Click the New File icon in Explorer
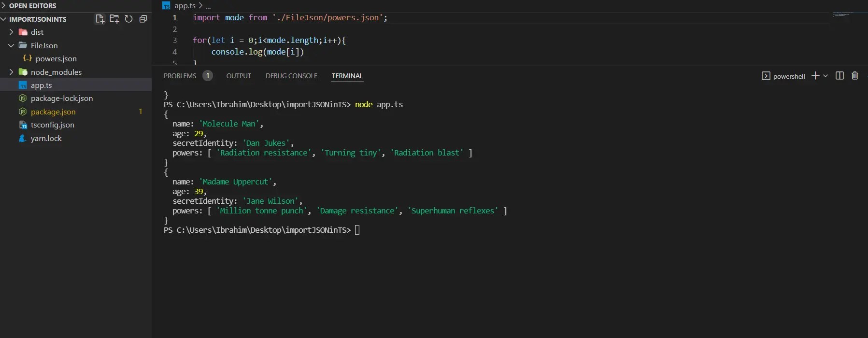 click(100, 19)
